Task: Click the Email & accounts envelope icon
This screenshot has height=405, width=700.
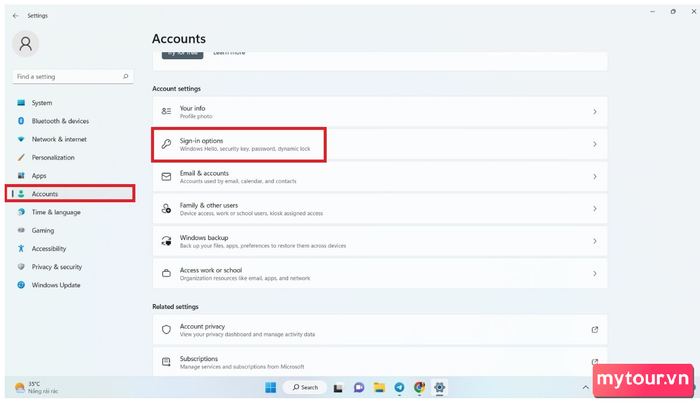Action: click(x=166, y=176)
